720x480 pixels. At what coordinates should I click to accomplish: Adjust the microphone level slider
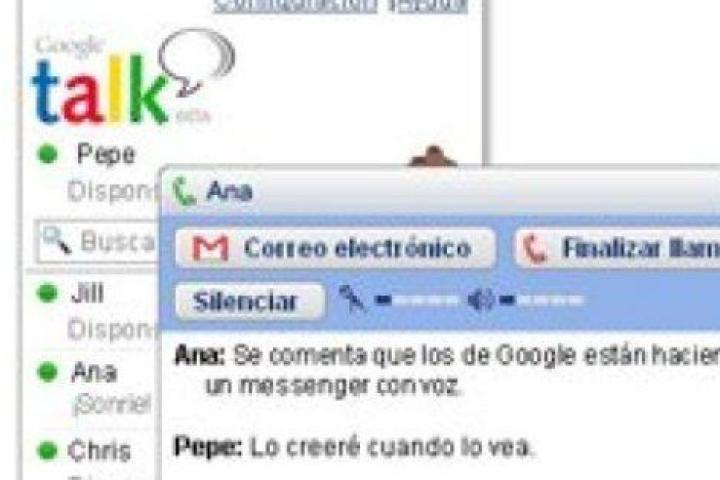click(417, 300)
